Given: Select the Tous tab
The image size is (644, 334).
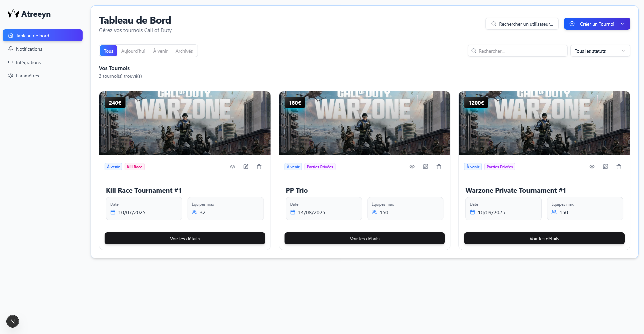Looking at the screenshot, I should coord(109,51).
